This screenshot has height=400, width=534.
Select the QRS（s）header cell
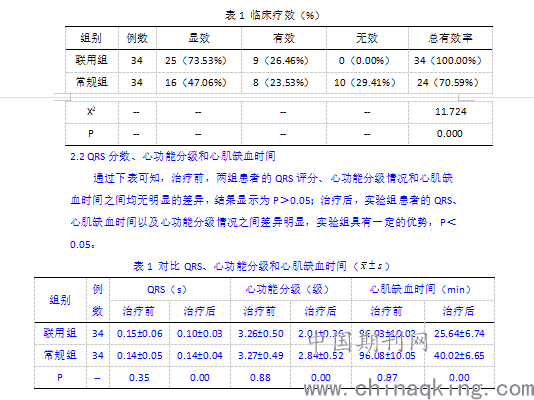point(170,289)
